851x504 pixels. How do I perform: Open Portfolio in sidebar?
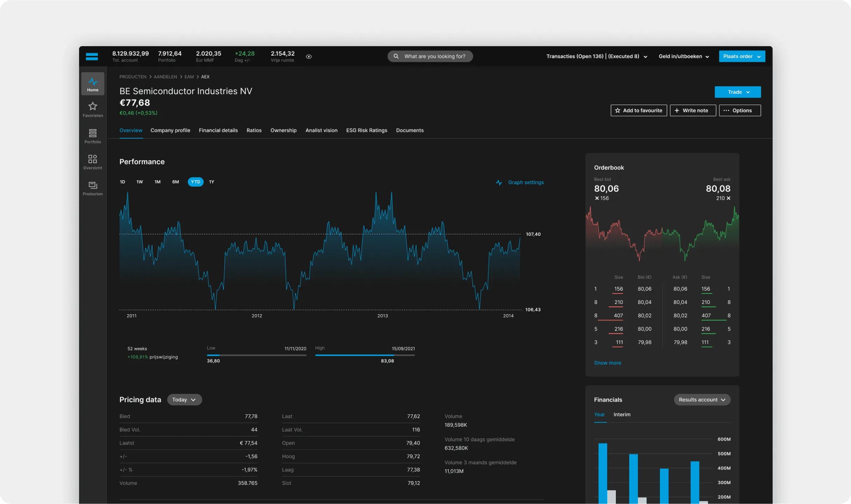pos(93,136)
